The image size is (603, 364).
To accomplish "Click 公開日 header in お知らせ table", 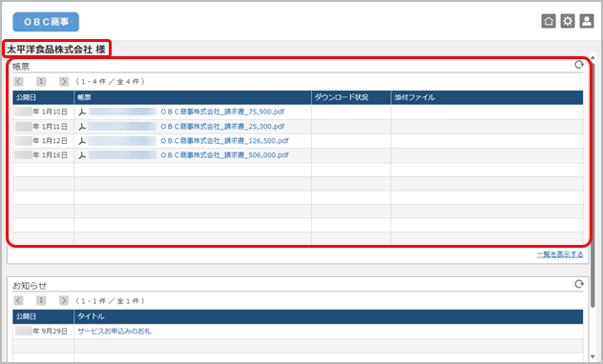I will (44, 316).
